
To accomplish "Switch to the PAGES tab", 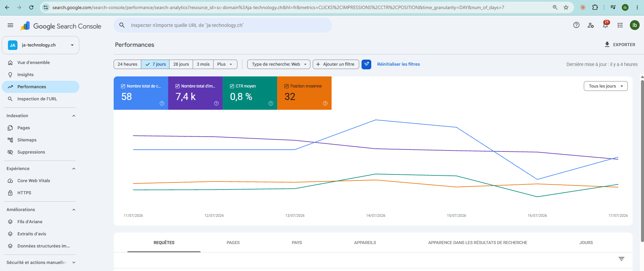I will coord(233,243).
